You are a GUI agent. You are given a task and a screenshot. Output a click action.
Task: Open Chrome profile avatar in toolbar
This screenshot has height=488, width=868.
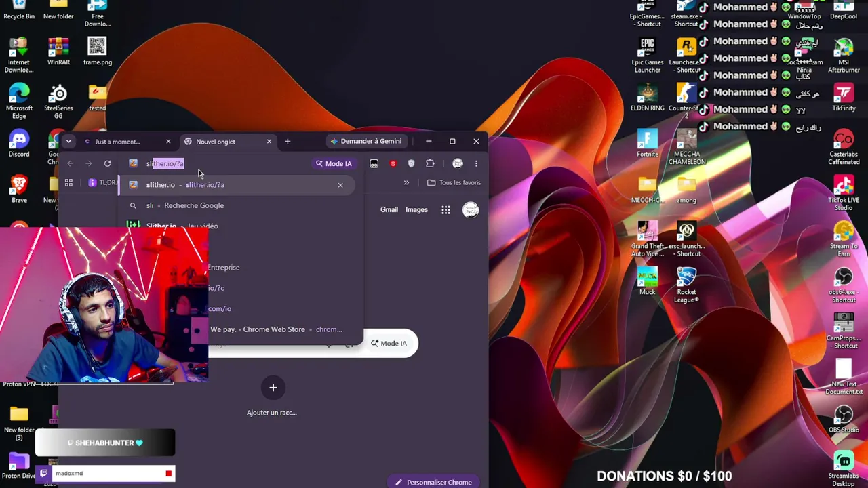458,163
